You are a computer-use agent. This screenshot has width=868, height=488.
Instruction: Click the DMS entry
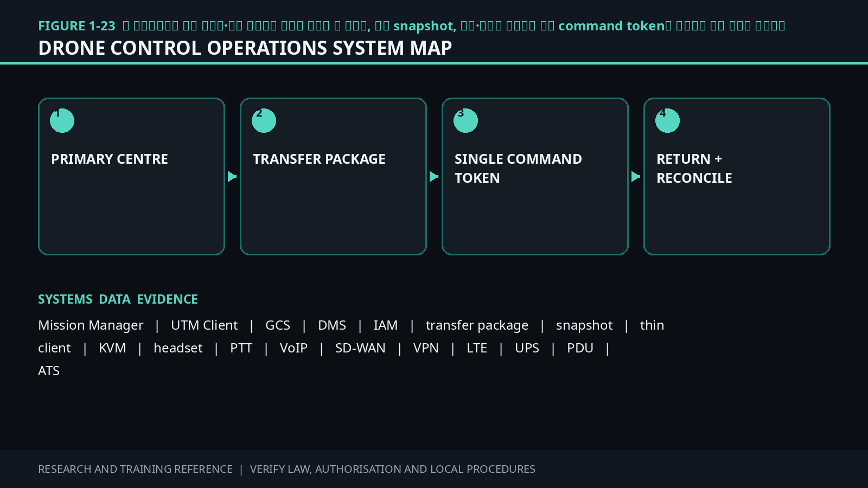[332, 325]
